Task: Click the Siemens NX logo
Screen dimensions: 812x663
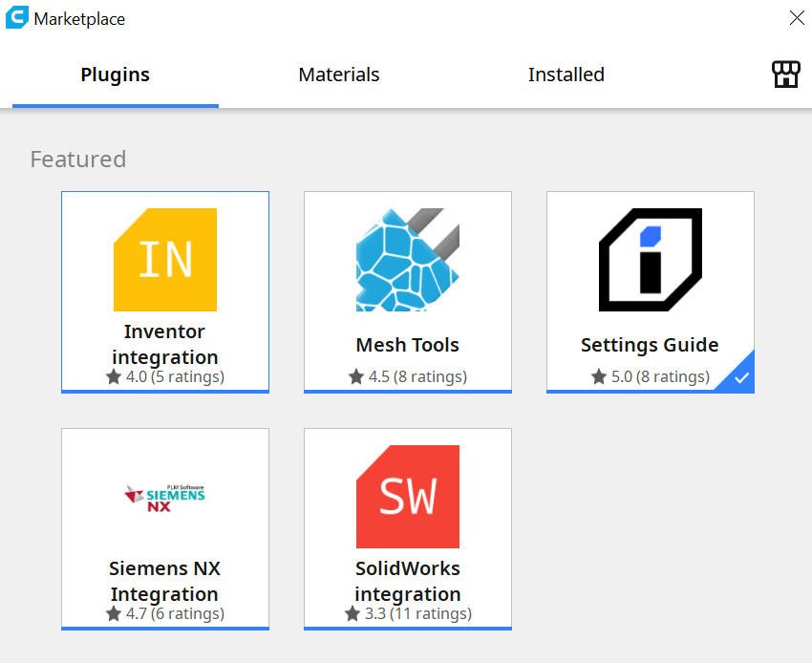Action: [165, 496]
